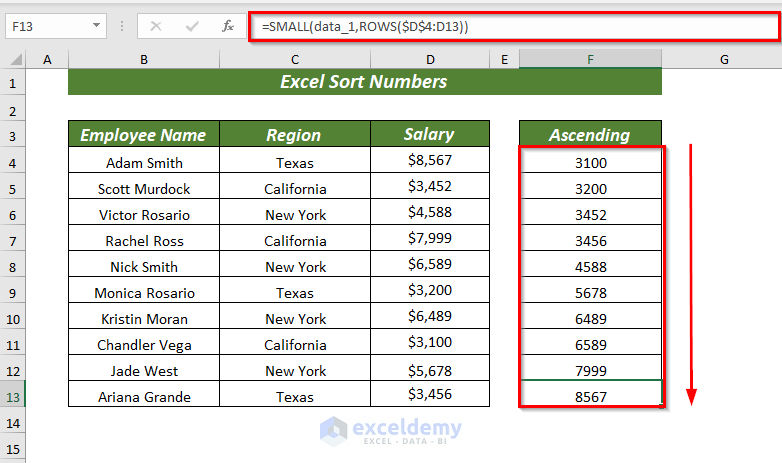Screen dimensions: 782x463
Task: Click inside the Name Box showing F13
Action: coord(48,26)
